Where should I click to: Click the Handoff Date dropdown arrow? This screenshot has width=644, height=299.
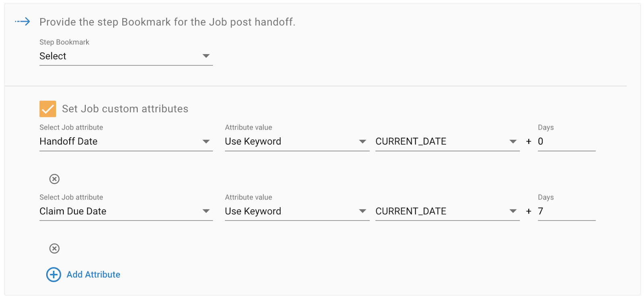coord(206,141)
